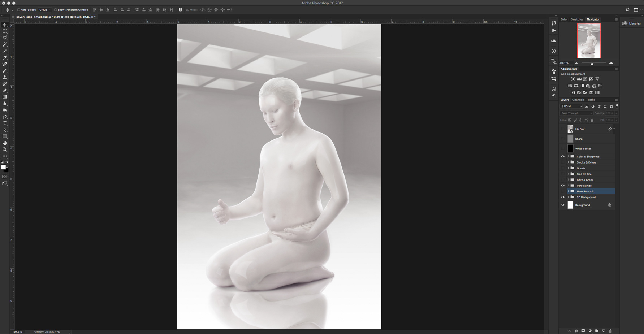Select the Healing Brush tool
Viewport: 644px width, 334px height.
pos(5,64)
